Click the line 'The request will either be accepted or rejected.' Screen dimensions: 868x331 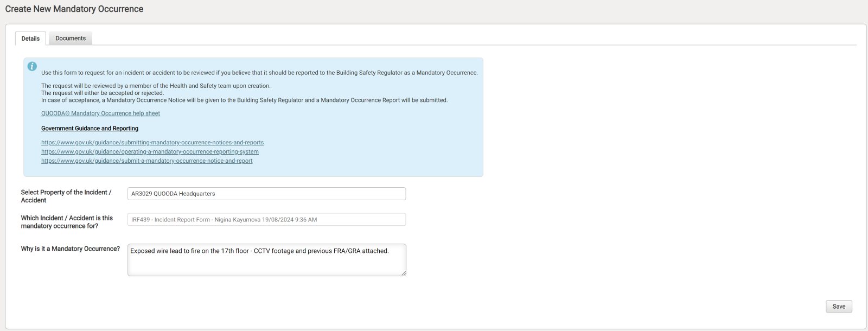(x=103, y=93)
